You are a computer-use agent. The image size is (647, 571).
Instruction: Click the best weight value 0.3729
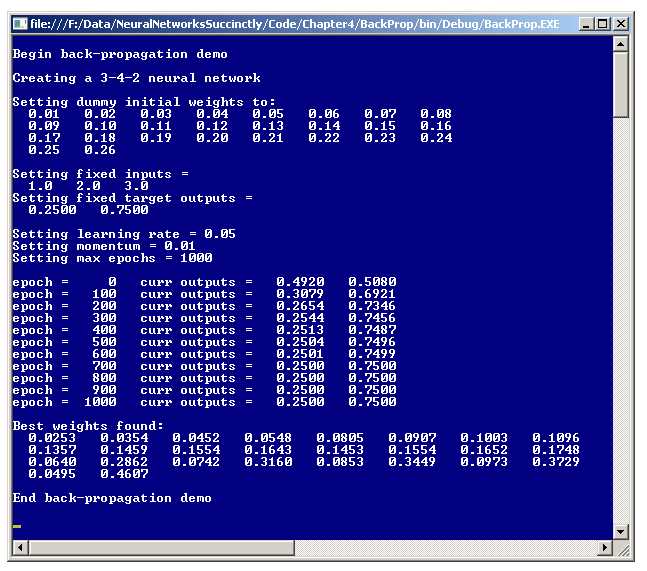pyautogui.click(x=556, y=462)
